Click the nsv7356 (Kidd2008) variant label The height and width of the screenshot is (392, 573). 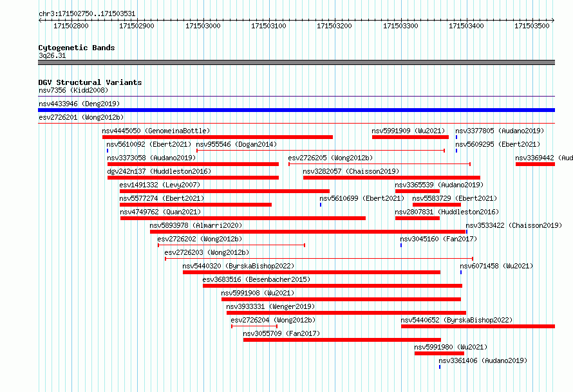point(73,90)
